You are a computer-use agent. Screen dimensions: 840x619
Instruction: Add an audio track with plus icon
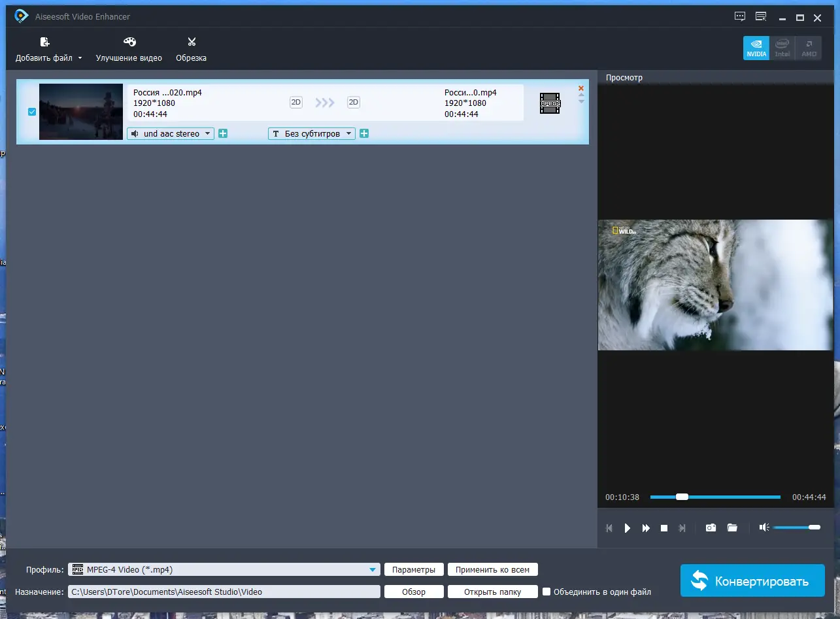point(223,133)
